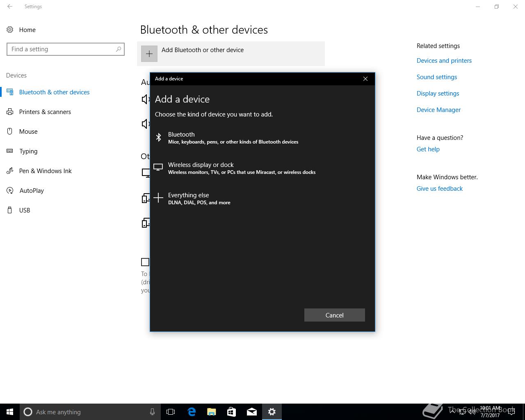Click volume speaker icon in tray
The width and height of the screenshot is (525, 420).
point(472,412)
